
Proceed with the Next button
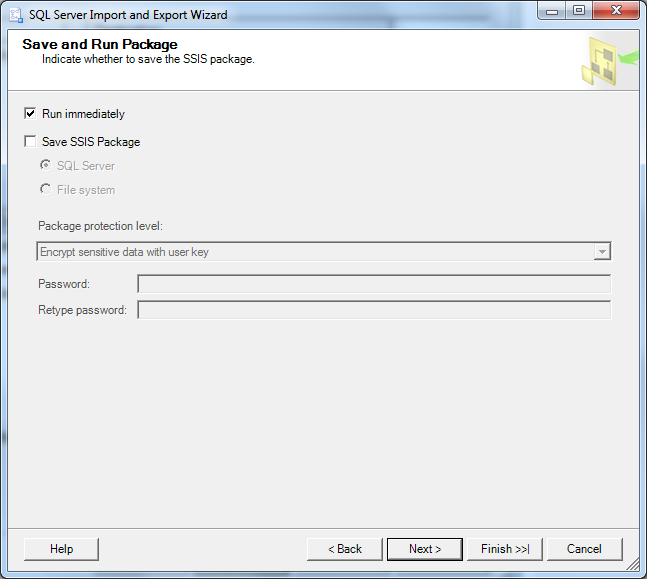(425, 549)
